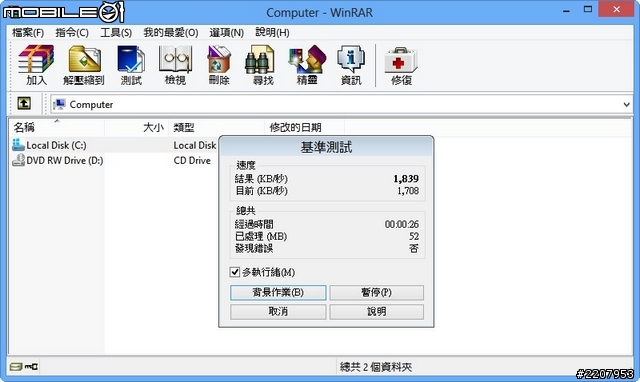
Task: Click the 說明 help button in the dialog
Action: tap(376, 311)
